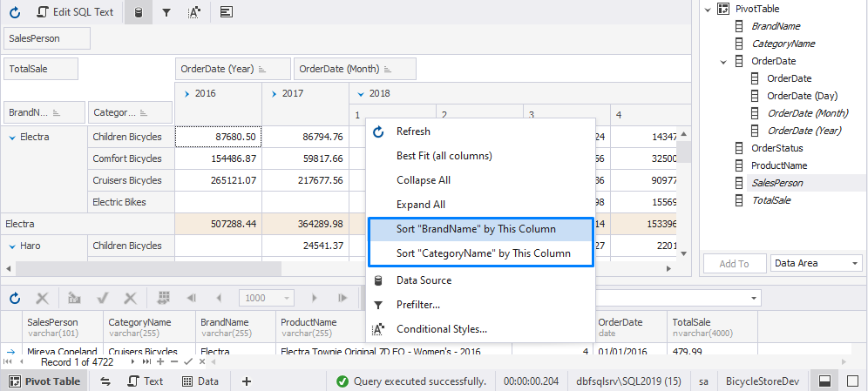Open the Data Area dropdown
868x391 pixels.
click(x=814, y=263)
